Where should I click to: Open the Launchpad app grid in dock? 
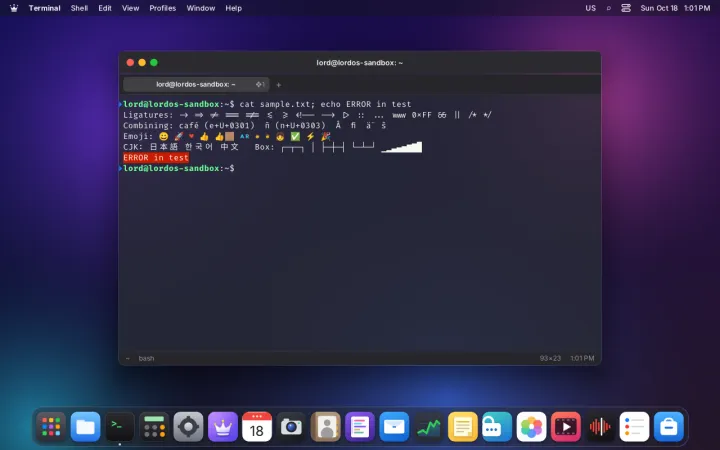[51, 427]
